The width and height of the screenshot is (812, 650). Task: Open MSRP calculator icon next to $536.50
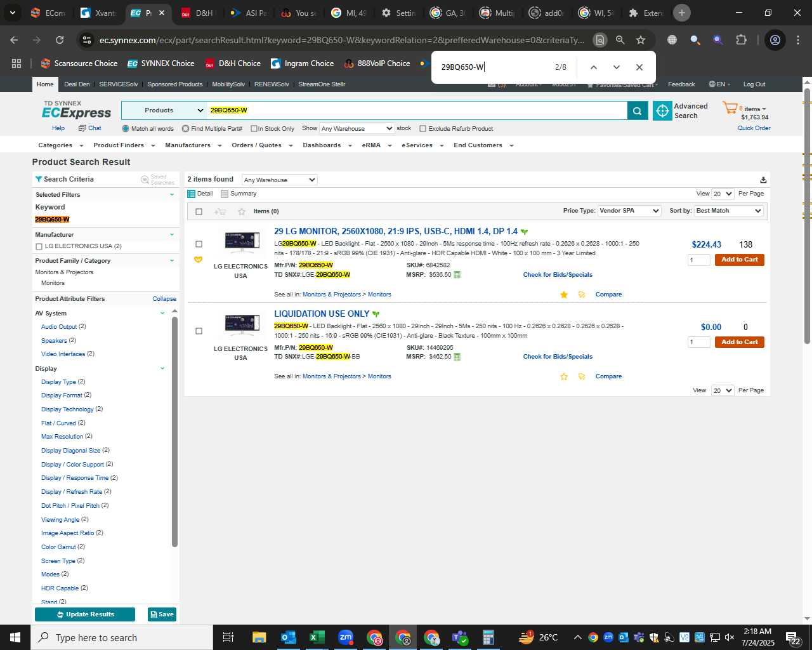457,275
